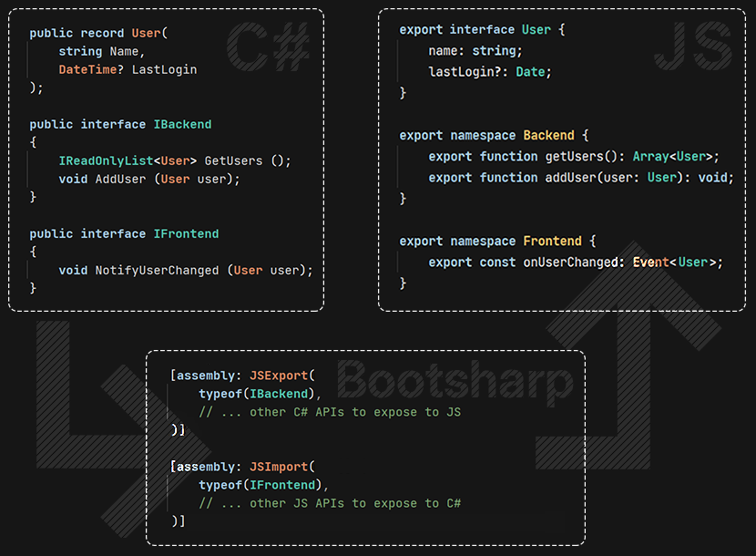Click the 'typeof(IFrontend),' argument line
The image size is (756, 556).
[264, 485]
